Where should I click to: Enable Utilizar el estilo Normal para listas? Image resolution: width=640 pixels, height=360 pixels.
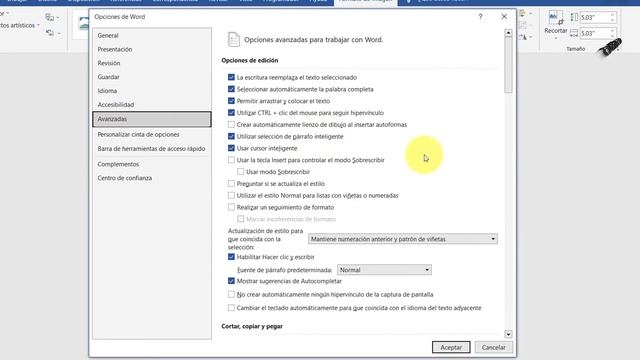point(231,196)
